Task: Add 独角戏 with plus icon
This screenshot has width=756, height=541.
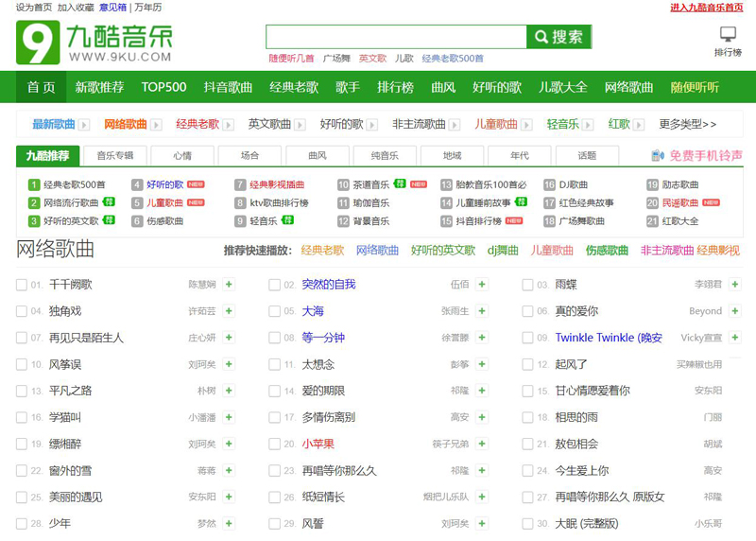Action: [229, 311]
